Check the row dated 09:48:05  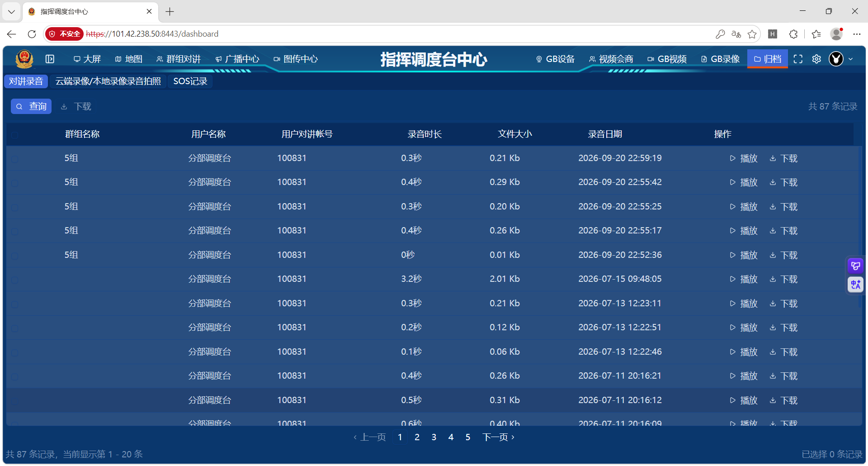tap(14, 280)
